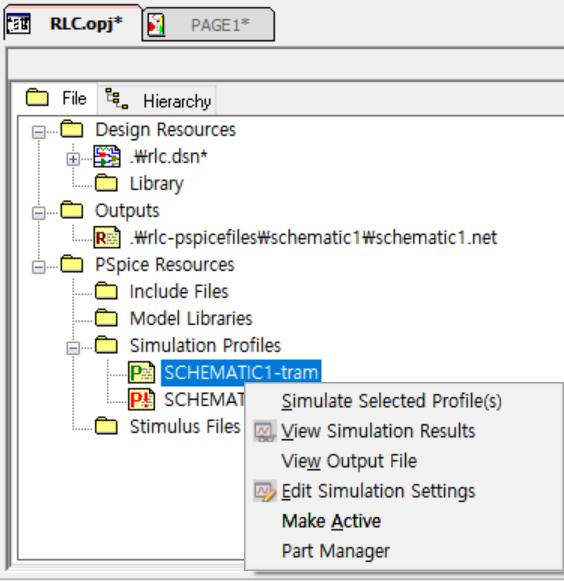
Task: Click the green SCHEMATIC1-tram profile icon
Action: [141, 372]
